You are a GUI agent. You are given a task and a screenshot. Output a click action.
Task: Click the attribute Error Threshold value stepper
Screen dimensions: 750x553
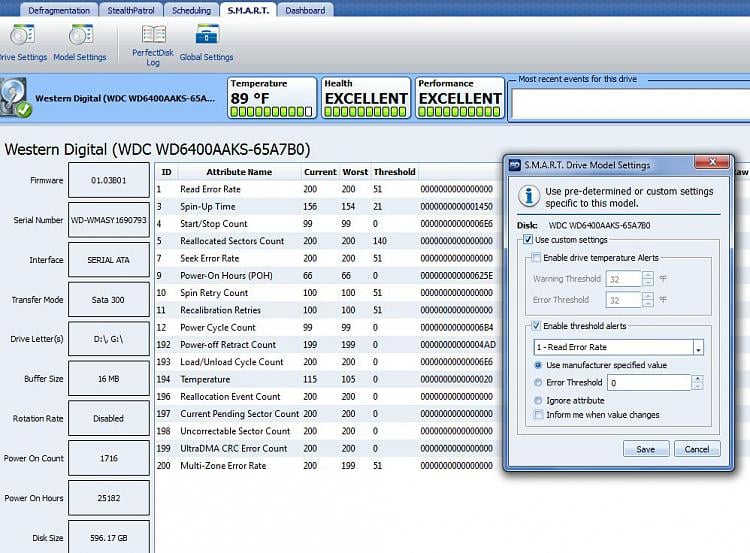point(697,382)
